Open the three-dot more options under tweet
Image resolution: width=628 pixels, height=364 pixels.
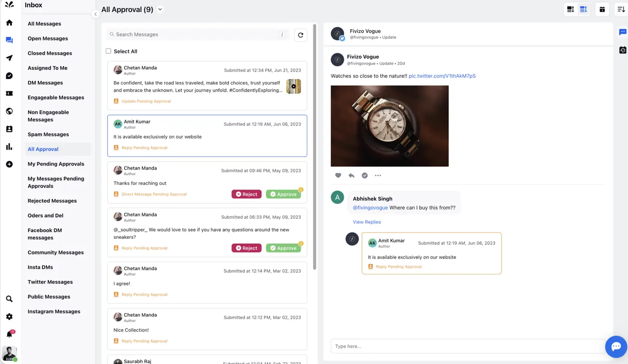click(x=378, y=175)
